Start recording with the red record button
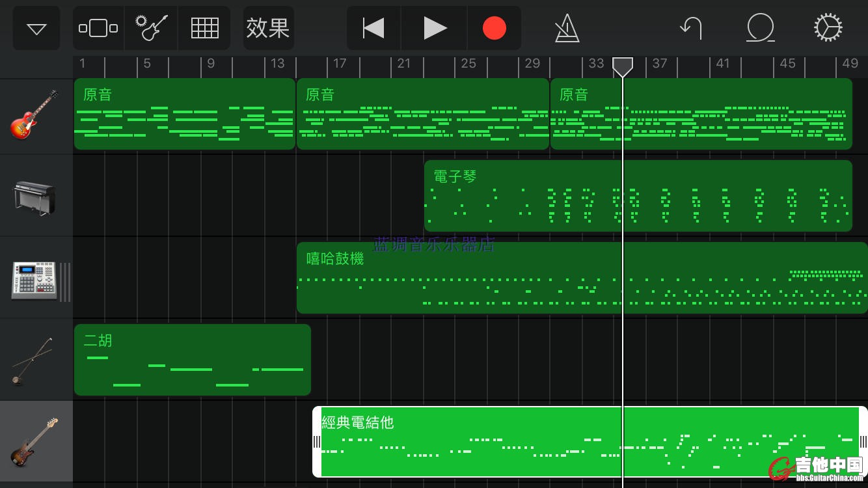Image resolution: width=868 pixels, height=488 pixels. tap(494, 29)
